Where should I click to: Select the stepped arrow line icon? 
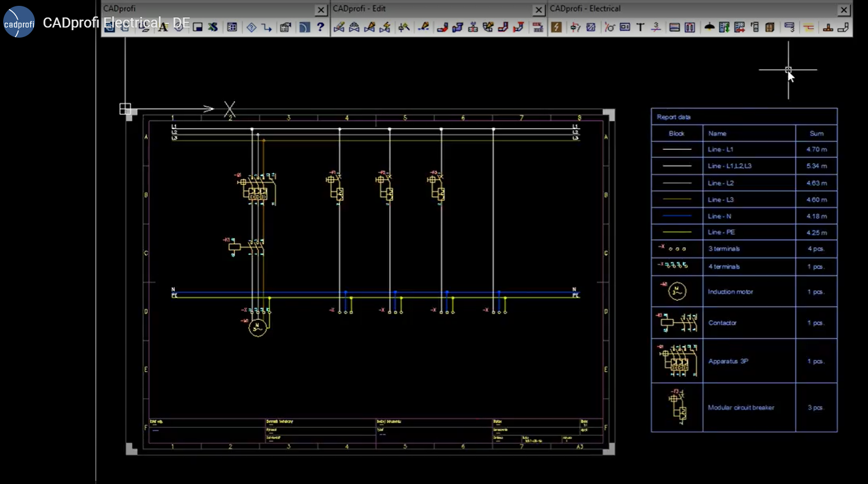pos(267,27)
